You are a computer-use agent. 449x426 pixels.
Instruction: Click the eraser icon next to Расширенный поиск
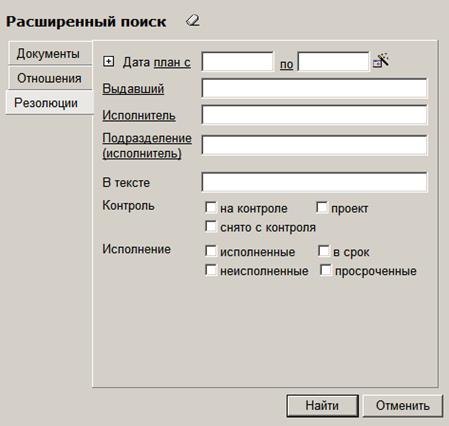(x=193, y=21)
